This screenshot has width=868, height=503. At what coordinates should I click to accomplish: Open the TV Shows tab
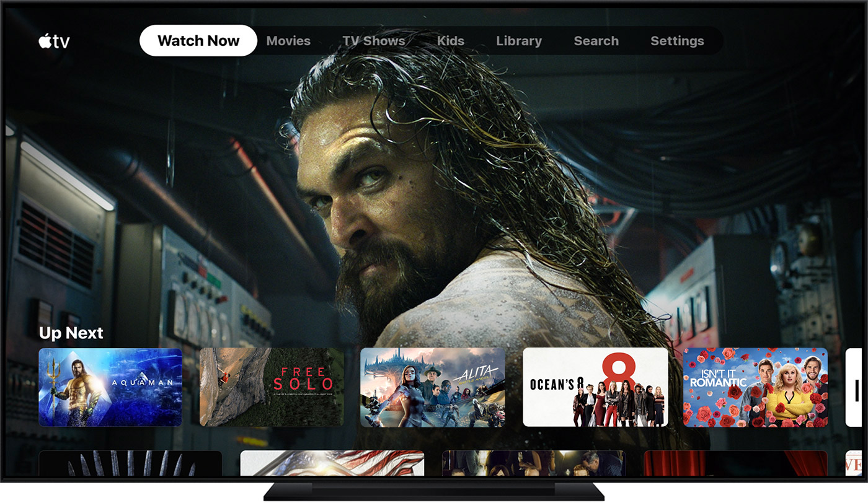tap(374, 41)
